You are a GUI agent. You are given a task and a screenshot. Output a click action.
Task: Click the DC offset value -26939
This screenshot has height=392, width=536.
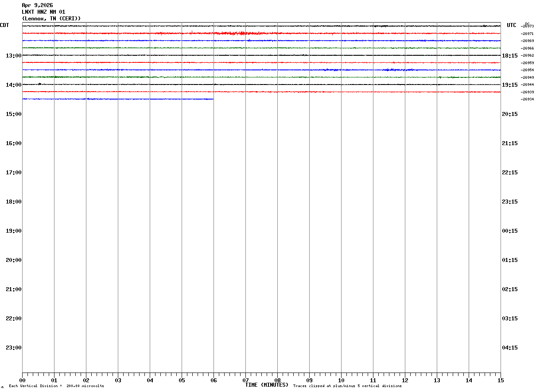tap(527, 92)
